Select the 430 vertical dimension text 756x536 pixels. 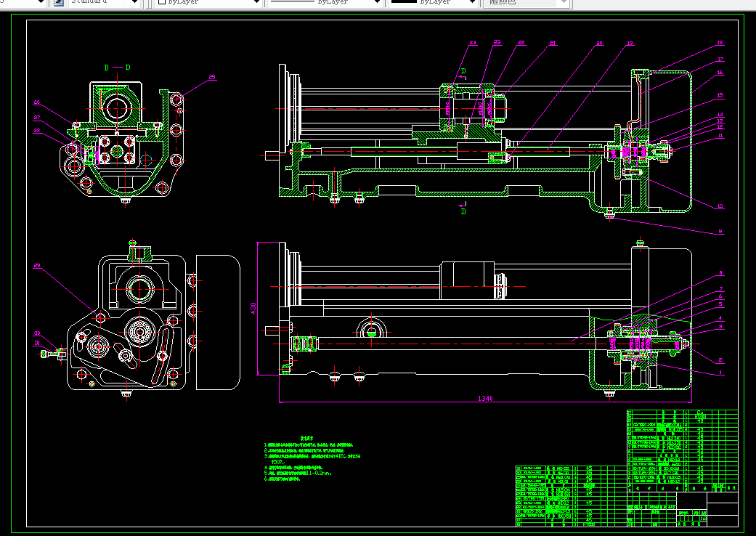254,308
